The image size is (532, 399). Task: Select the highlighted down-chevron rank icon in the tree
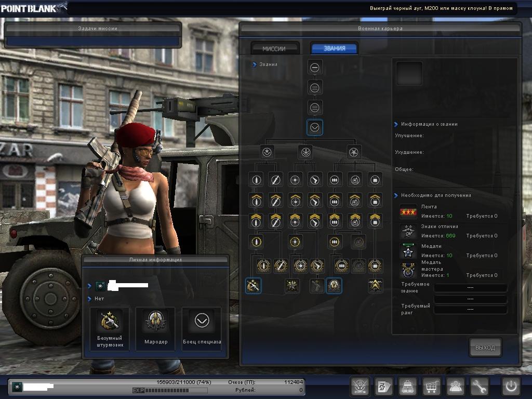click(x=314, y=128)
